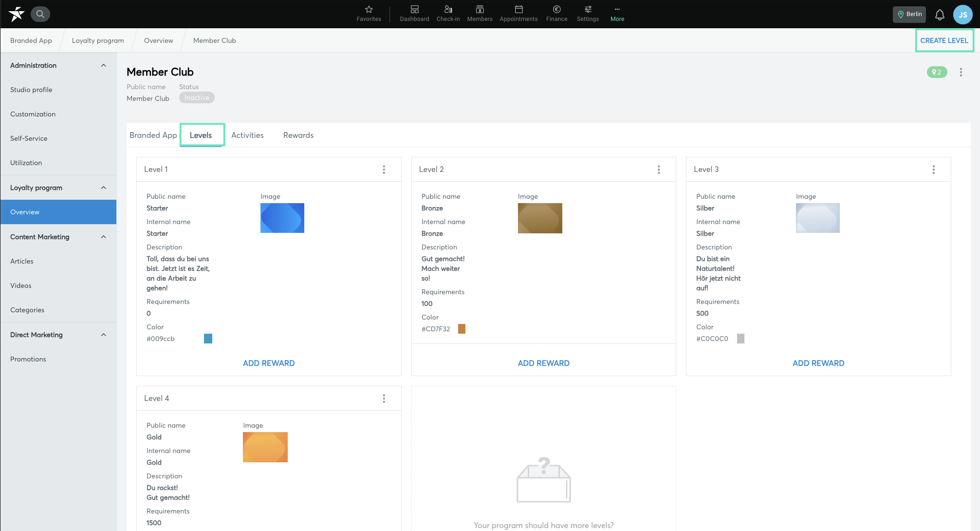
Task: Open Check-in in the top navigation
Action: coord(448,14)
